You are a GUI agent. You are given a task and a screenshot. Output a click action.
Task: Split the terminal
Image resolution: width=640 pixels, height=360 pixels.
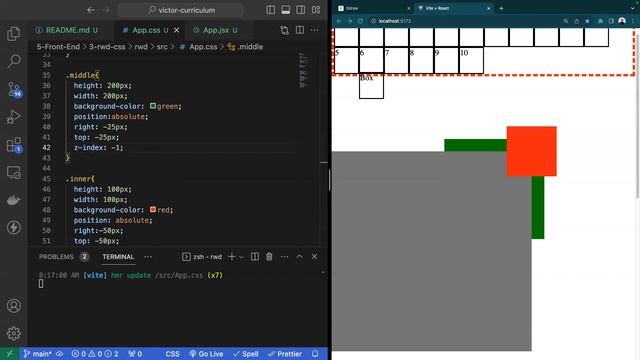(x=255, y=257)
